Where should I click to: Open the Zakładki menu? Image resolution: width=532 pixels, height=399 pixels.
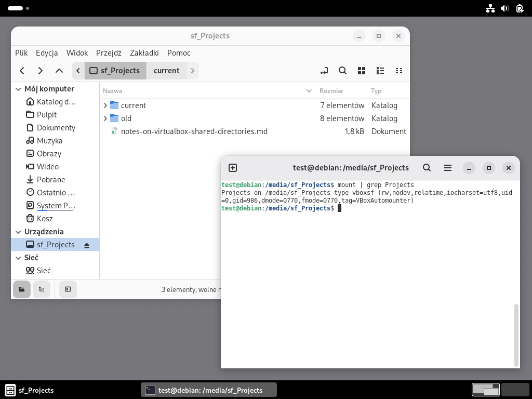click(x=144, y=52)
